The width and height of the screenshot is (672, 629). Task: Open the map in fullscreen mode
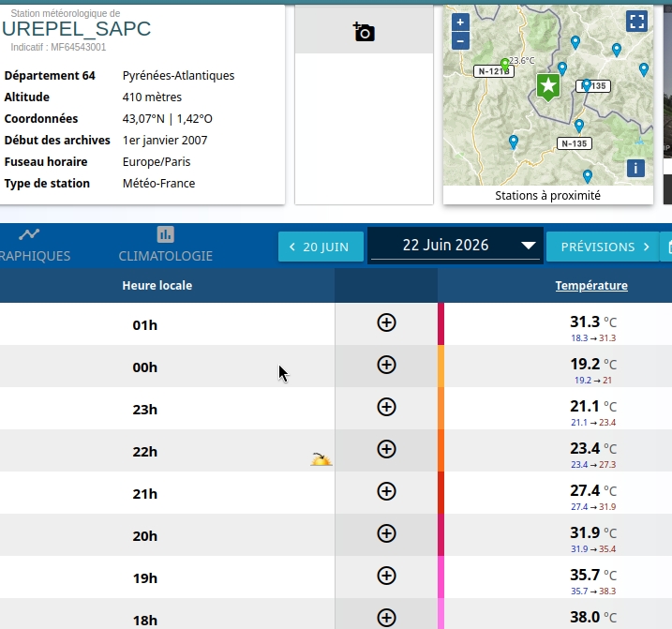636,22
